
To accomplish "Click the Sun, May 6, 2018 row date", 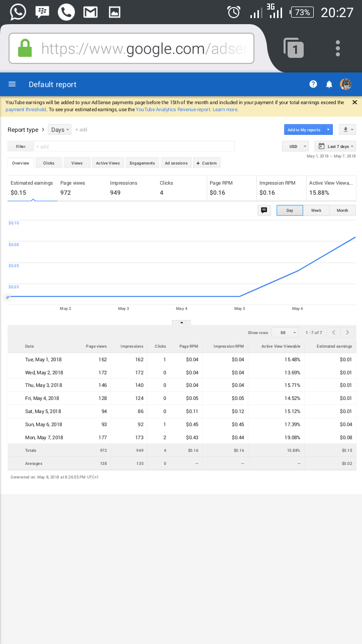I will tap(44, 425).
